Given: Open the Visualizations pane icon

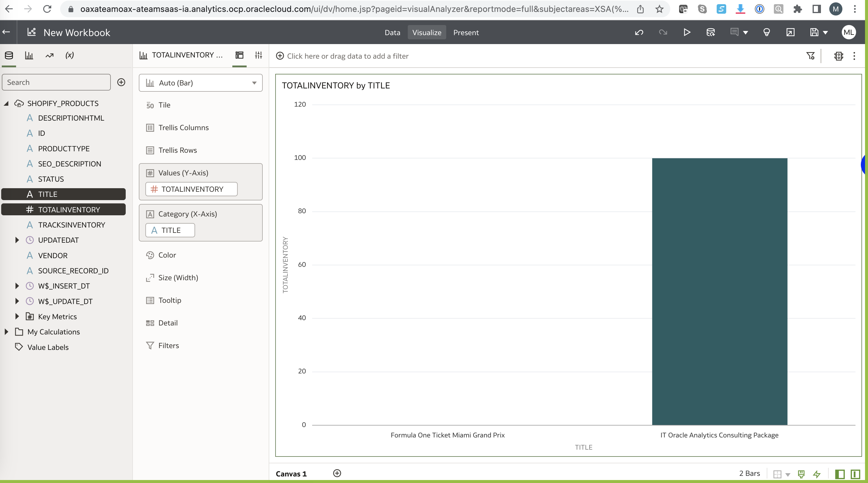Looking at the screenshot, I should click(x=29, y=55).
